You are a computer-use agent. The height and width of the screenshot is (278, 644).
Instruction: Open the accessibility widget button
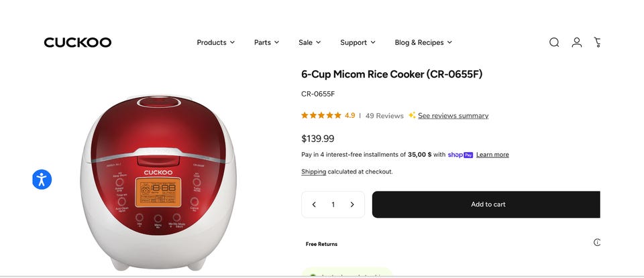(42, 180)
